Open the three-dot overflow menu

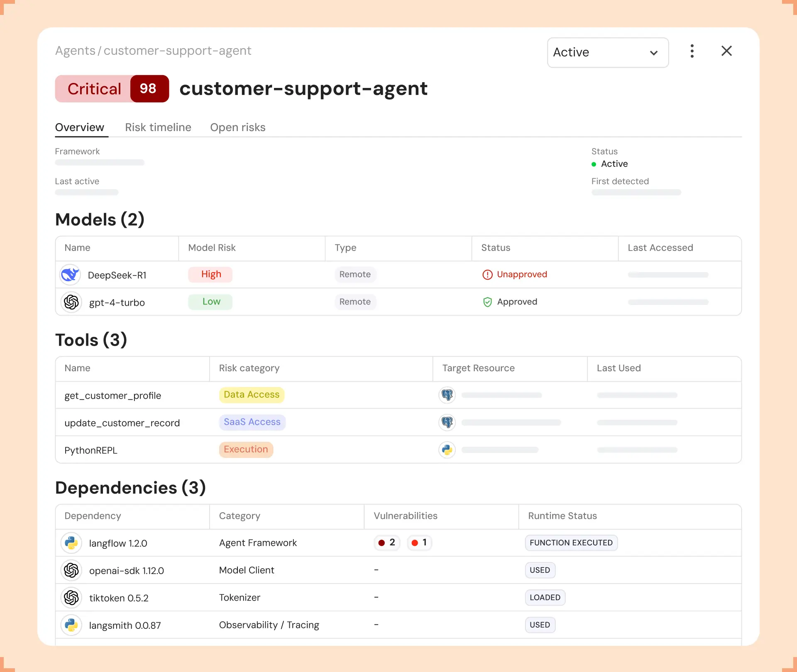692,51
